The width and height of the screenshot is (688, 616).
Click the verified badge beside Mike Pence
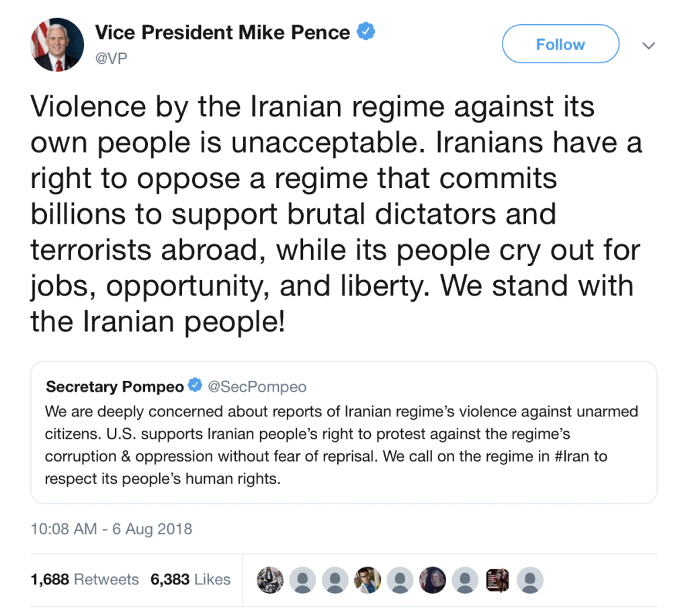pos(365,32)
